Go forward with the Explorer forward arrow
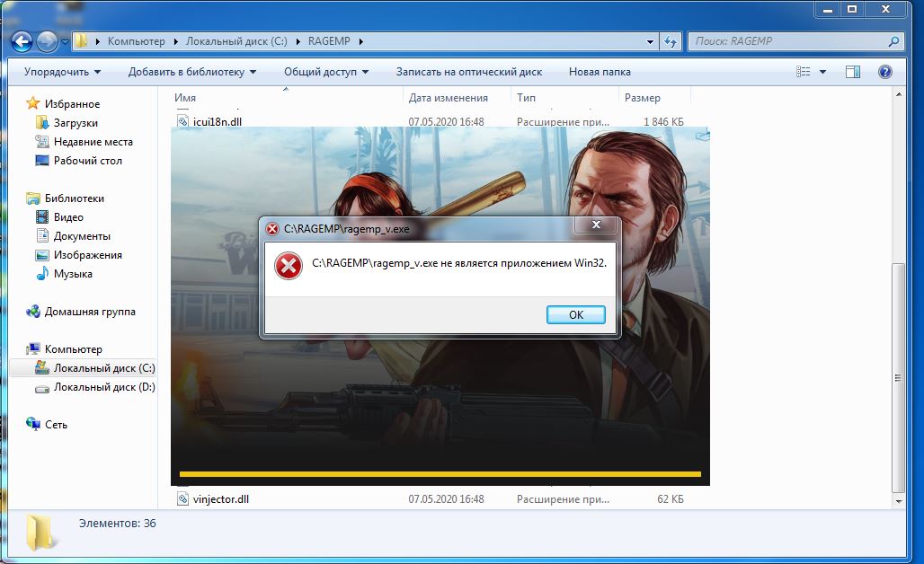Image resolution: width=924 pixels, height=564 pixels. (x=47, y=41)
